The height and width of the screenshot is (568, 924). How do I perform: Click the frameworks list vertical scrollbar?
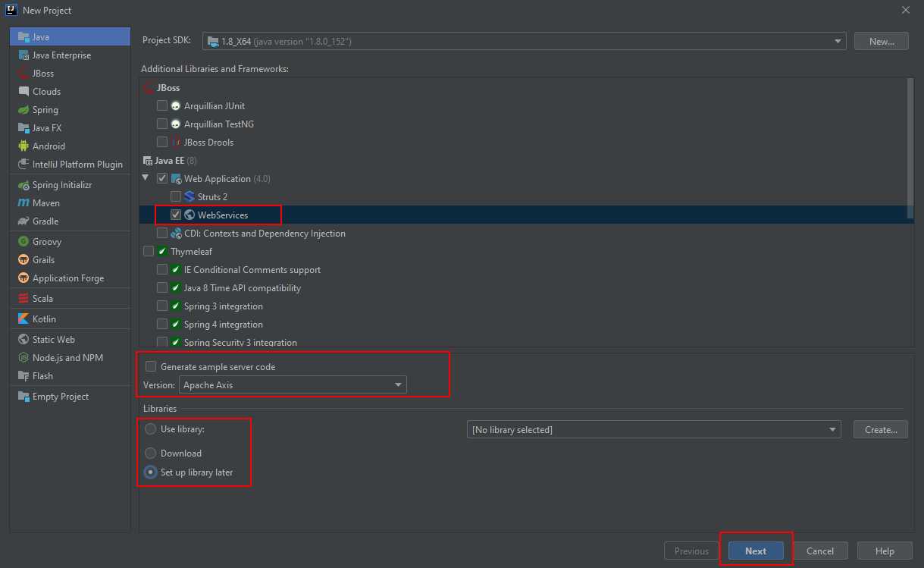click(x=910, y=148)
